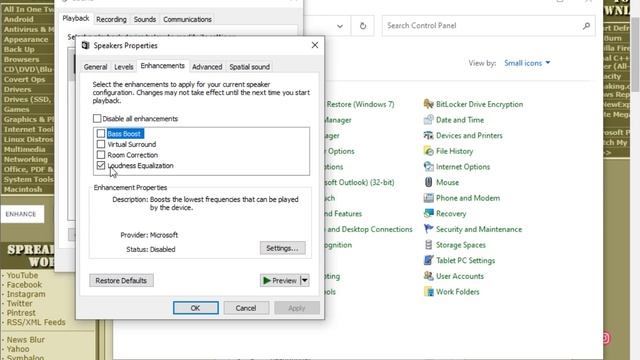The image size is (640, 360).
Task: Click the Phone and Modem icon
Action: [x=428, y=198]
